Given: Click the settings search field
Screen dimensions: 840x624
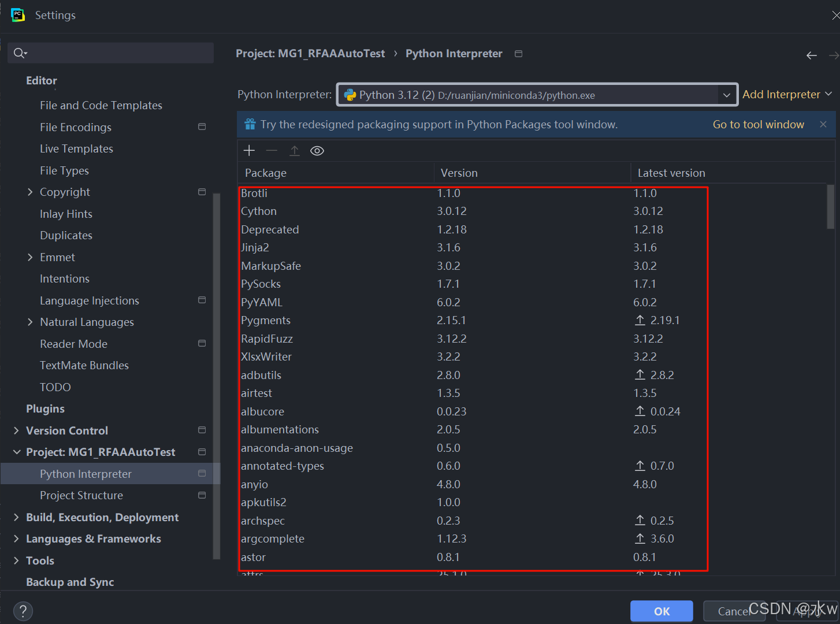Looking at the screenshot, I should point(111,53).
